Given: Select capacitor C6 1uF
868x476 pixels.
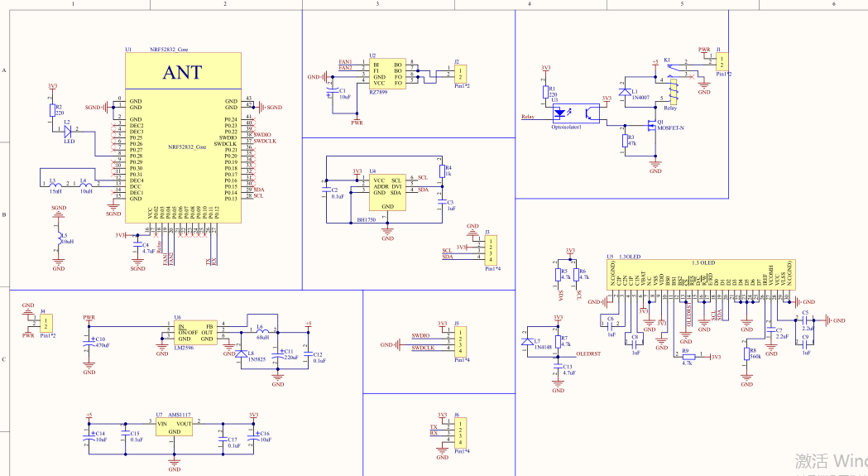Looking at the screenshot, I should (610, 325).
